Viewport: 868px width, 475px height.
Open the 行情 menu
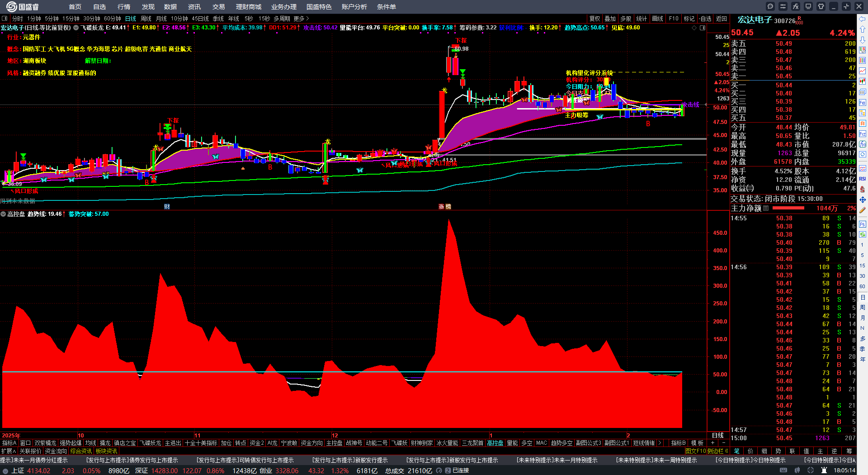tap(124, 7)
